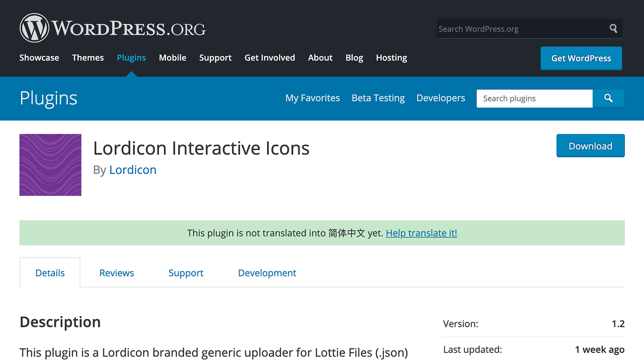Switch to the Development tab
Image resolution: width=644 pixels, height=362 pixels.
267,273
